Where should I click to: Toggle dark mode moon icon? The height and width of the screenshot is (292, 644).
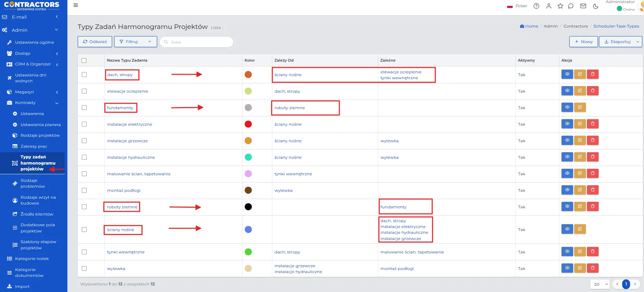(596, 6)
